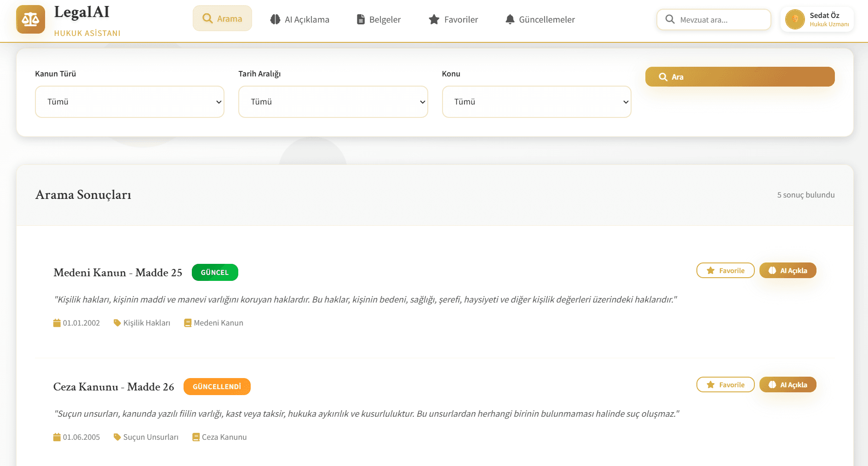Click the Suçun Unsurları tag icon
Viewport: 868px width, 466px height.
(x=117, y=437)
